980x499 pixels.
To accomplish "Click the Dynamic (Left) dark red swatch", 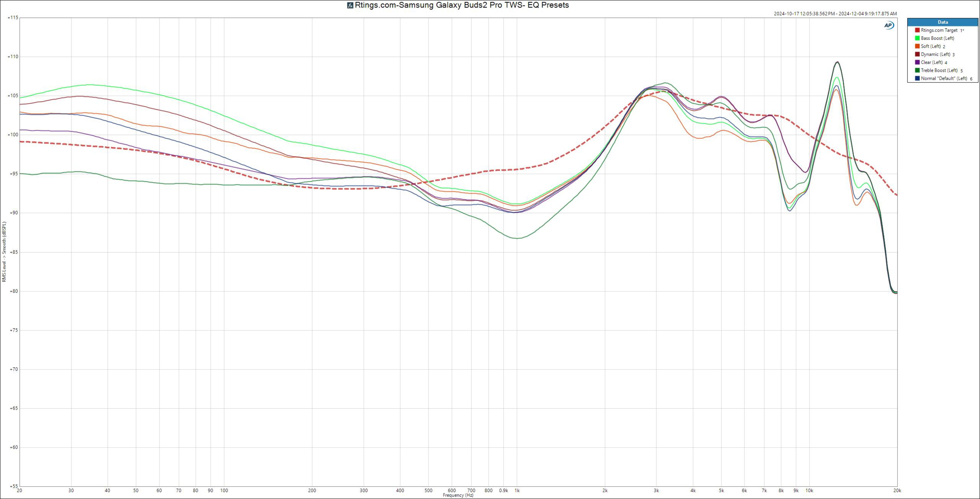I will [x=917, y=54].
